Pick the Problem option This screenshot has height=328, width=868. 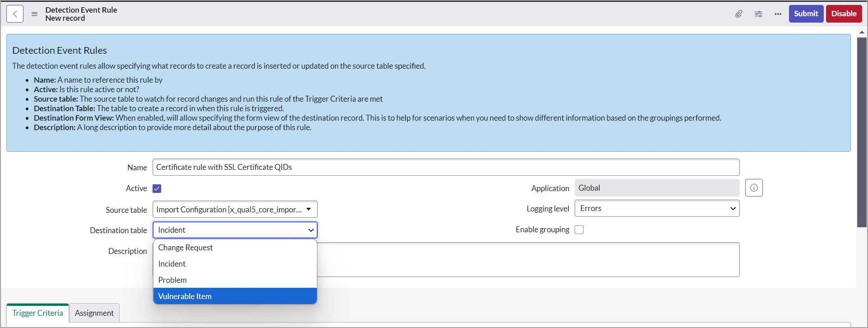tap(235, 280)
